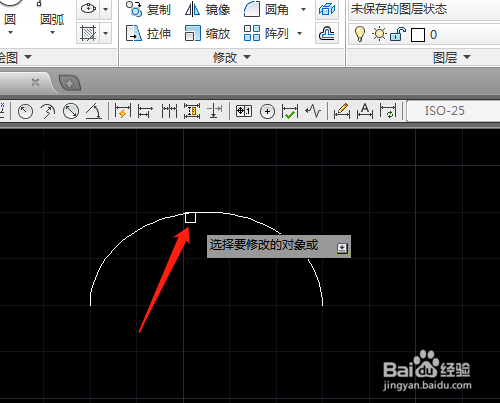Close the current drawing file tab

click(x=35, y=82)
